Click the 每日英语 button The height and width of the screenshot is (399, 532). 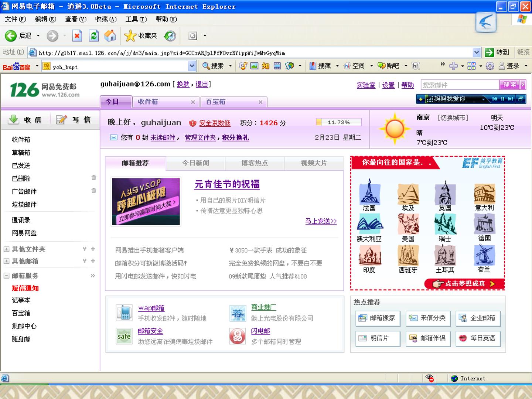click(478, 338)
